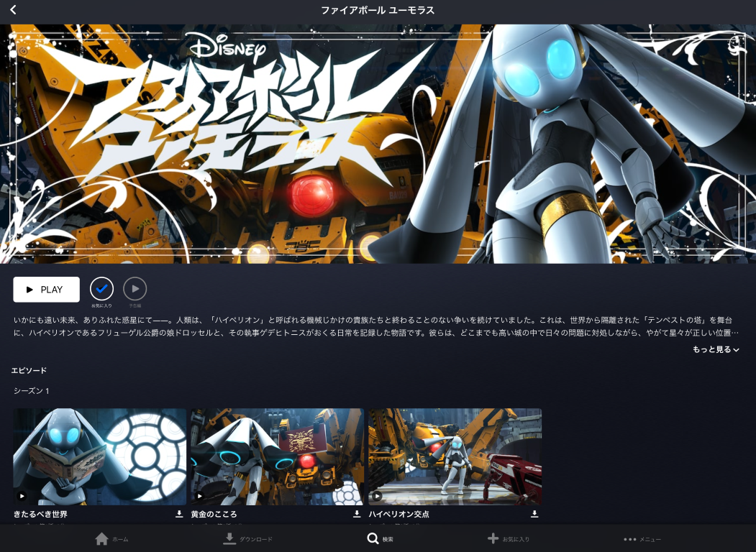Toggle the お気に入り checkmark for this series

[101, 289]
